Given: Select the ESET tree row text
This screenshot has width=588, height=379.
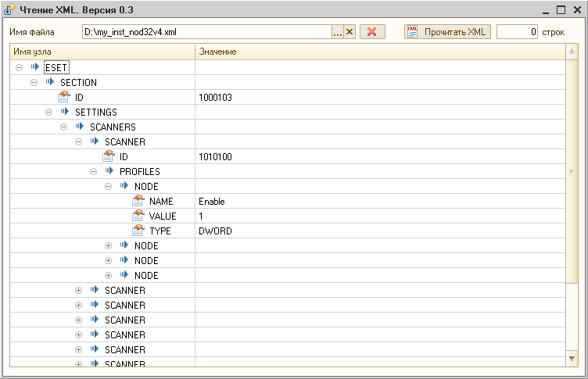Looking at the screenshot, I should pyautogui.click(x=56, y=68).
